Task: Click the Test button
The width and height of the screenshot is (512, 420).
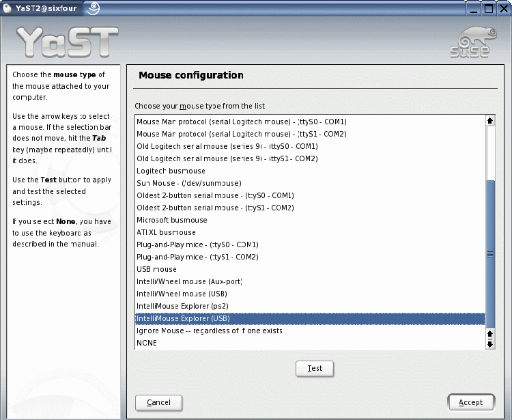Action: (315, 368)
